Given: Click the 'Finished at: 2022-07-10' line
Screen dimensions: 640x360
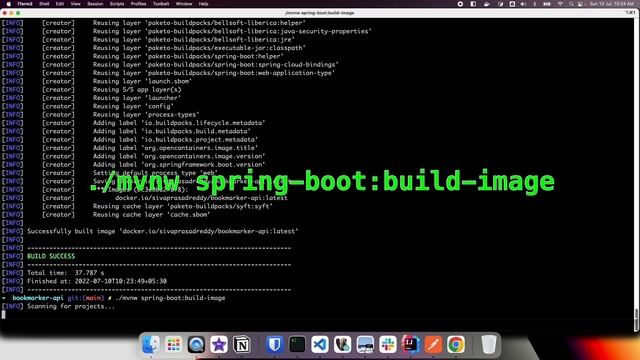Looking at the screenshot, I should (97, 281).
